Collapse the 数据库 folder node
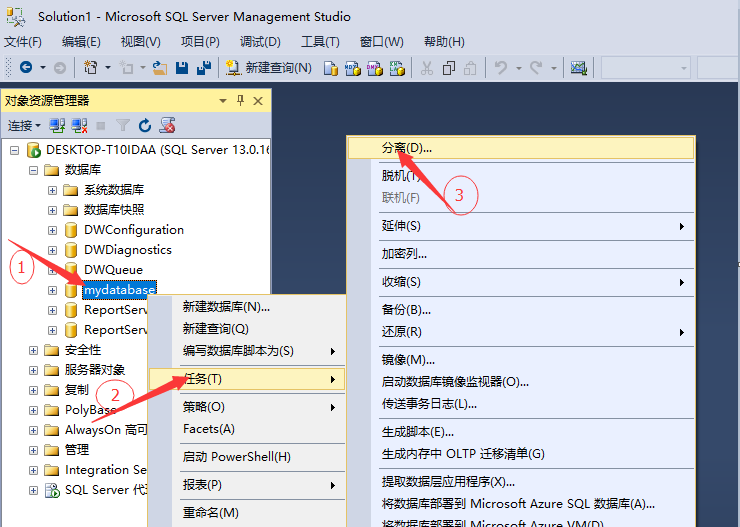The image size is (740, 527). click(x=33, y=170)
